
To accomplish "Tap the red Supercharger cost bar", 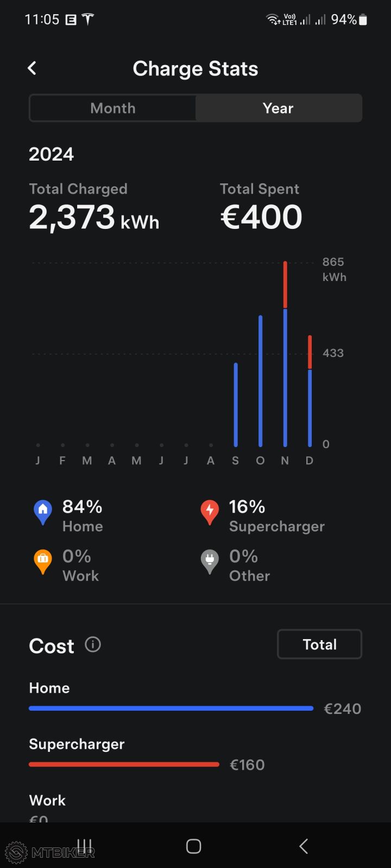I will point(124,764).
